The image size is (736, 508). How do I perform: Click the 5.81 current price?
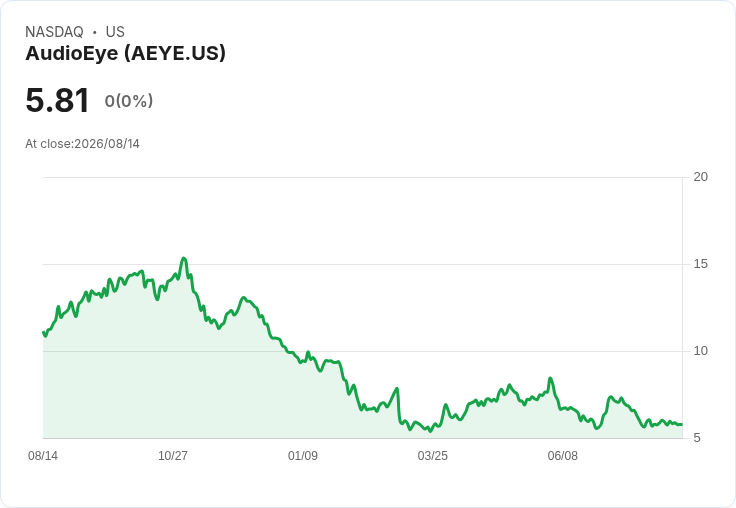[x=57, y=100]
